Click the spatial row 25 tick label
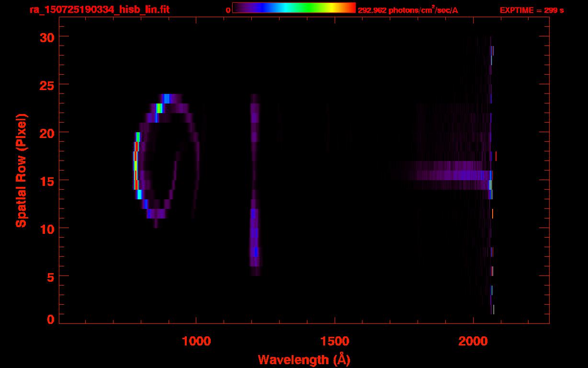The image size is (588, 368). point(46,85)
